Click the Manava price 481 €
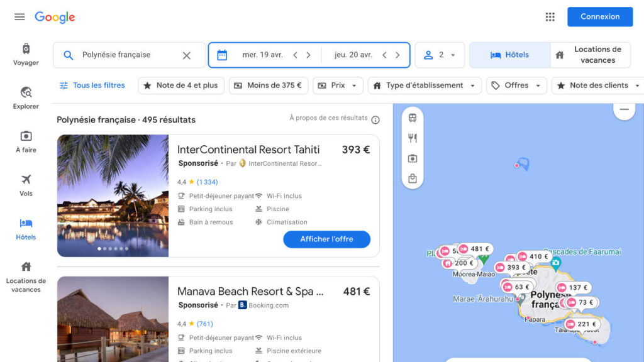Viewport: 644px width, 362px height. point(357,292)
